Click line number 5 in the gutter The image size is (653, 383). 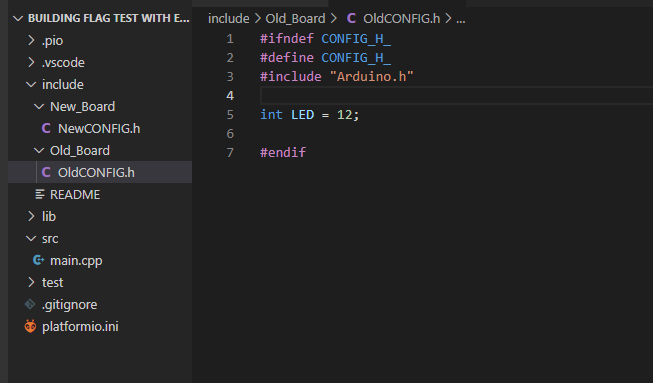pyautogui.click(x=230, y=114)
